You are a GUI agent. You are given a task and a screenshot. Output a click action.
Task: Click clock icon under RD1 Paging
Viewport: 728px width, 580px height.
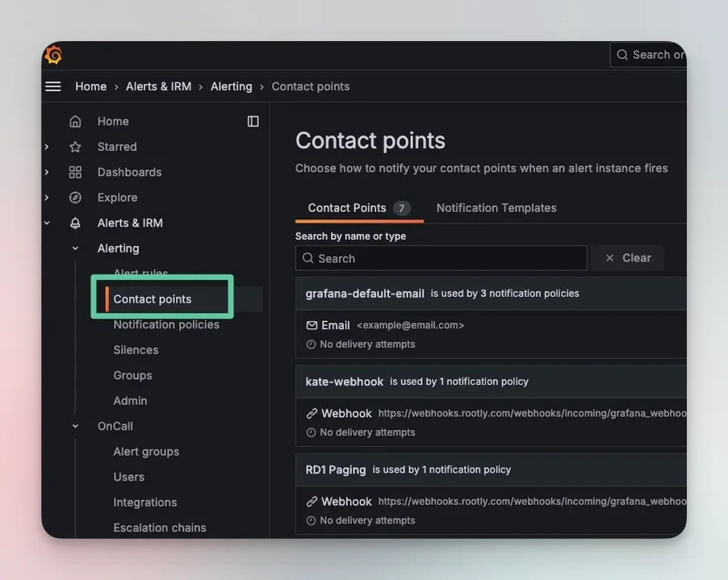311,520
